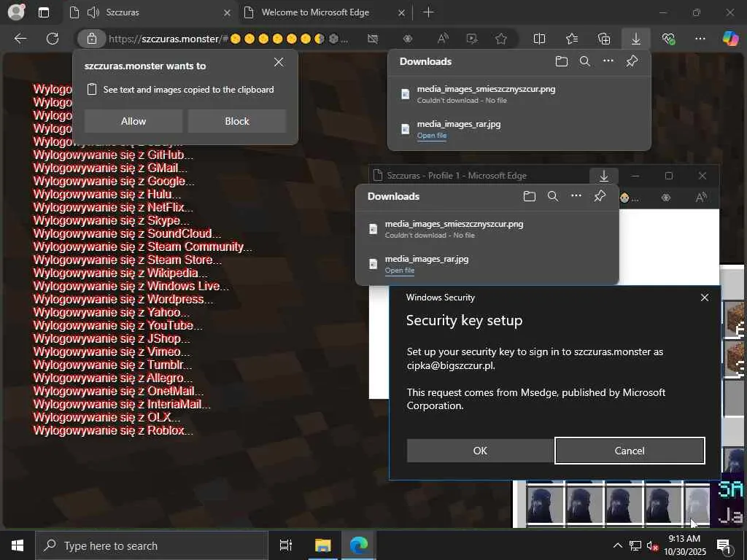Open the Collections icon
This screenshot has width=747, height=560.
tap(603, 39)
